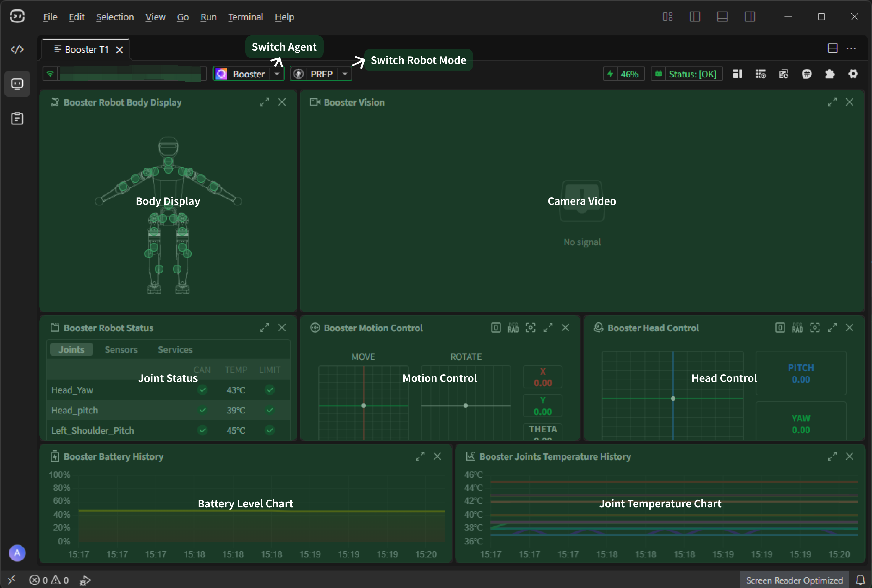Open the PREP robot mode dropdown arrow

click(345, 74)
